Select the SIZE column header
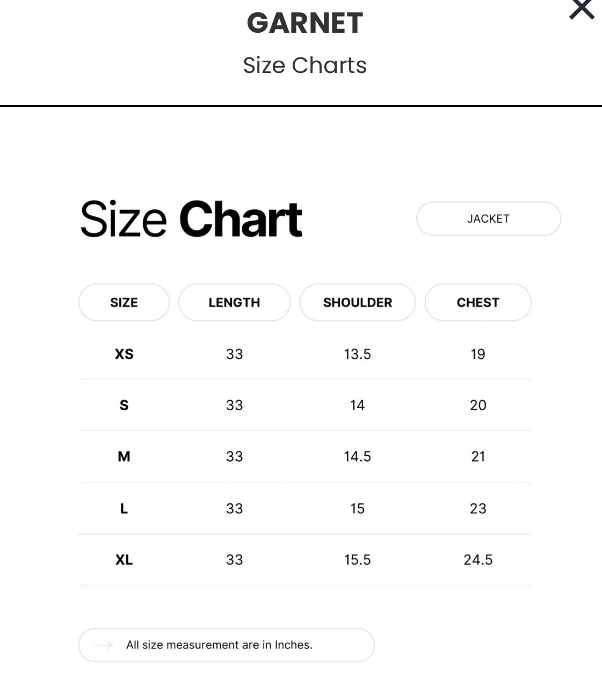This screenshot has width=602, height=700. (x=124, y=302)
